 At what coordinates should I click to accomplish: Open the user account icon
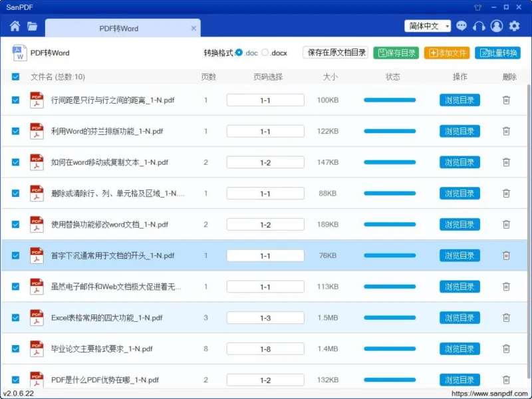(x=497, y=26)
